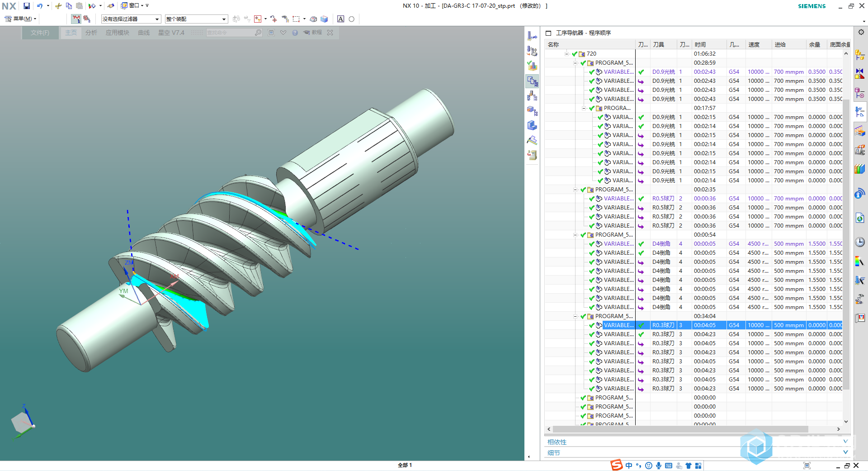This screenshot has width=868, height=471.
Task: Click the toolpath checkmark on first D4倒角 row
Action: [x=641, y=244]
